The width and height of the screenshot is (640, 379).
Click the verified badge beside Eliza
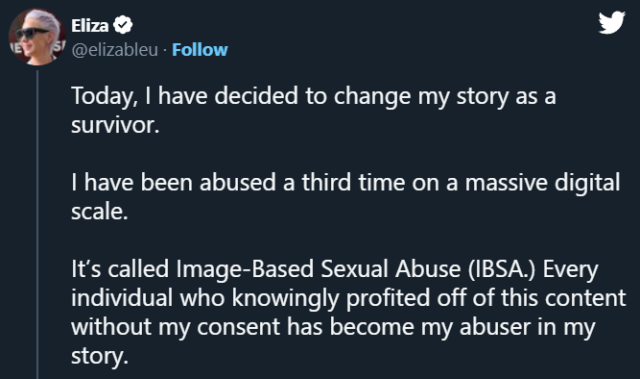point(122,25)
